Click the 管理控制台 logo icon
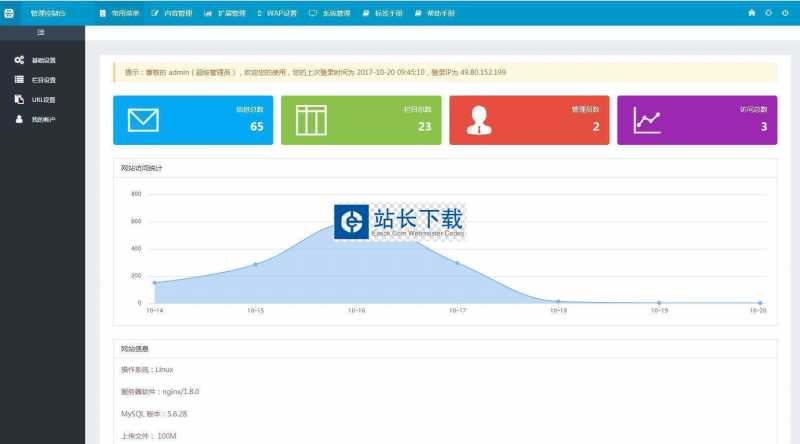Viewport: 800px width, 444px height. pyautogui.click(x=11, y=13)
